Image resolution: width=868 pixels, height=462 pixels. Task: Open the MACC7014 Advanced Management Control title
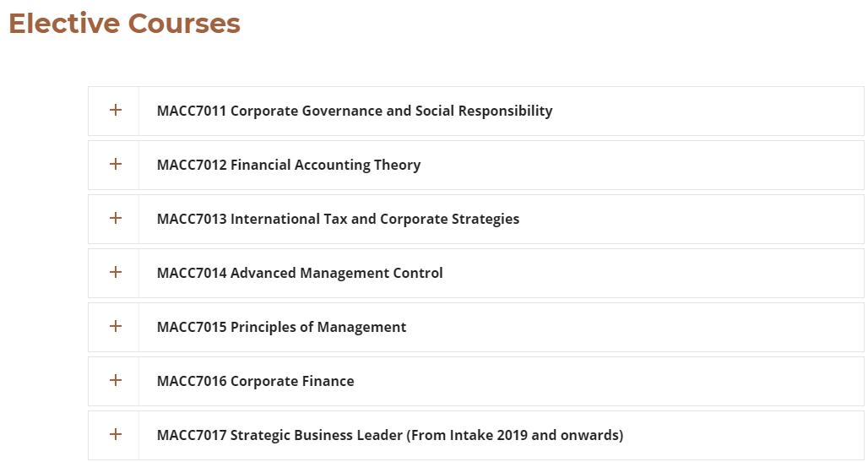tap(300, 273)
